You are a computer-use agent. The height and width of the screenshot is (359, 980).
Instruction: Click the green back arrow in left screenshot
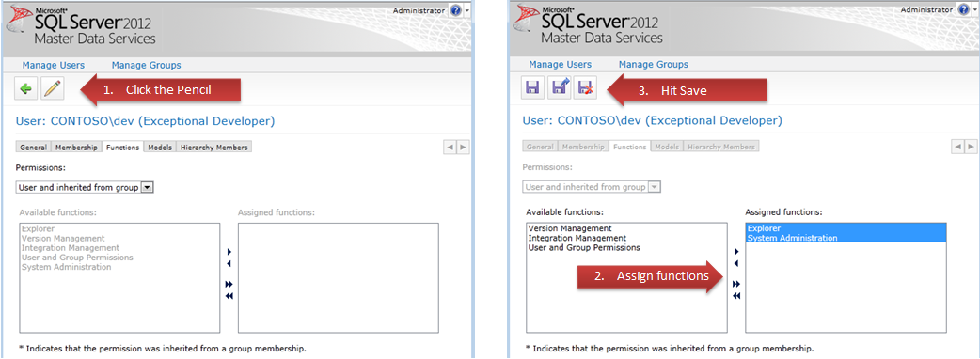click(x=26, y=89)
